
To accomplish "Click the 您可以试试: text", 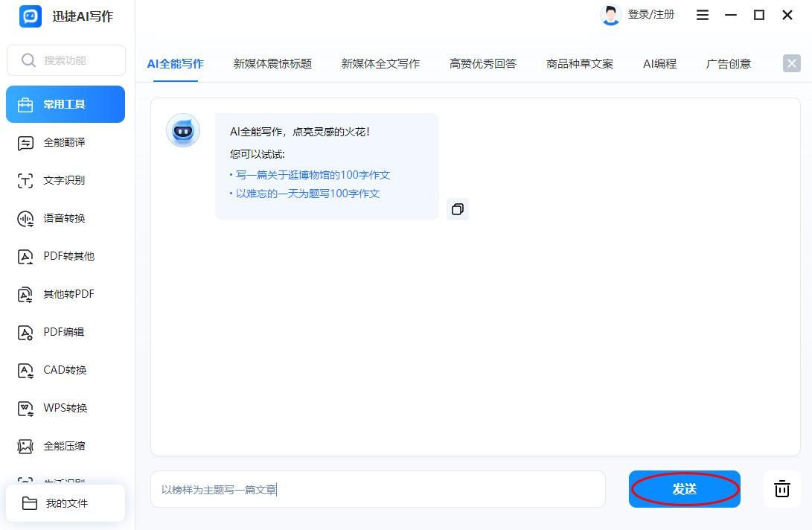I will click(258, 154).
